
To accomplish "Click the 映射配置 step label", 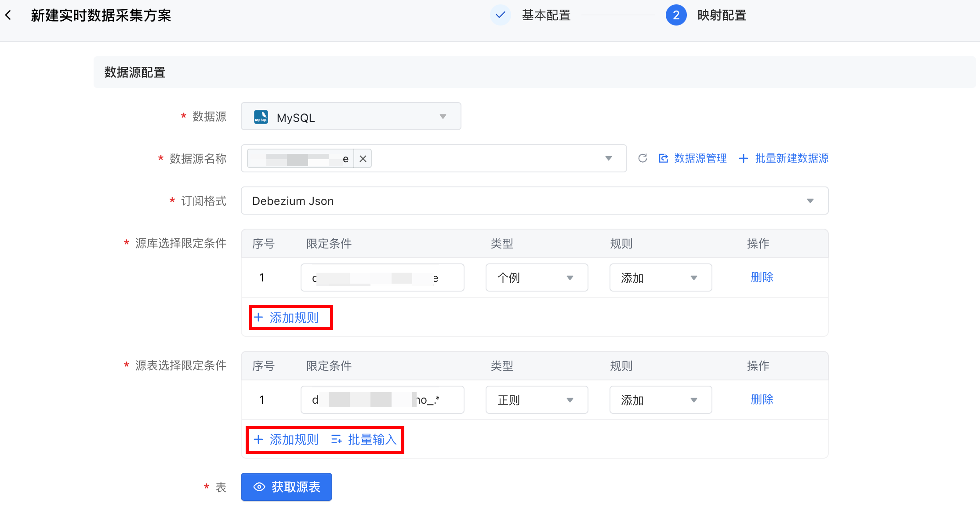I will [x=722, y=15].
